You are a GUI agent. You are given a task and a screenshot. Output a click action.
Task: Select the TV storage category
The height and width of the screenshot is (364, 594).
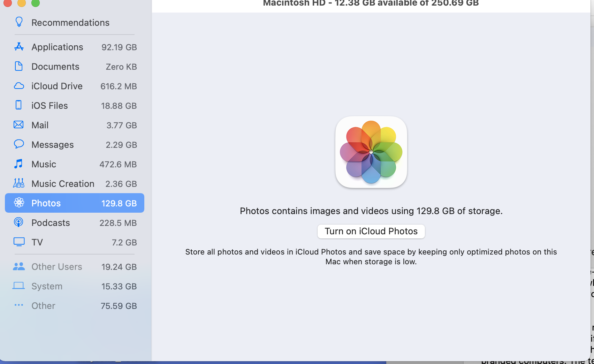(x=75, y=242)
